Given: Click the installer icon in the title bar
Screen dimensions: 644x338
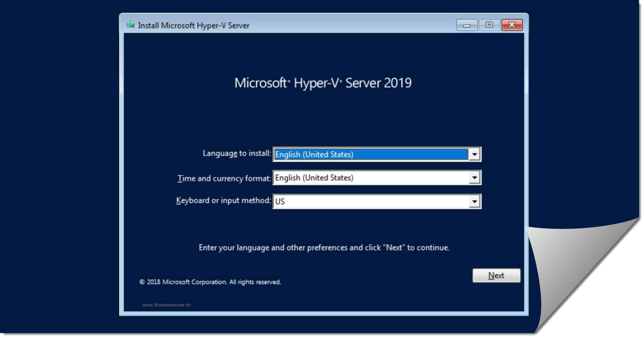Looking at the screenshot, I should coord(130,25).
